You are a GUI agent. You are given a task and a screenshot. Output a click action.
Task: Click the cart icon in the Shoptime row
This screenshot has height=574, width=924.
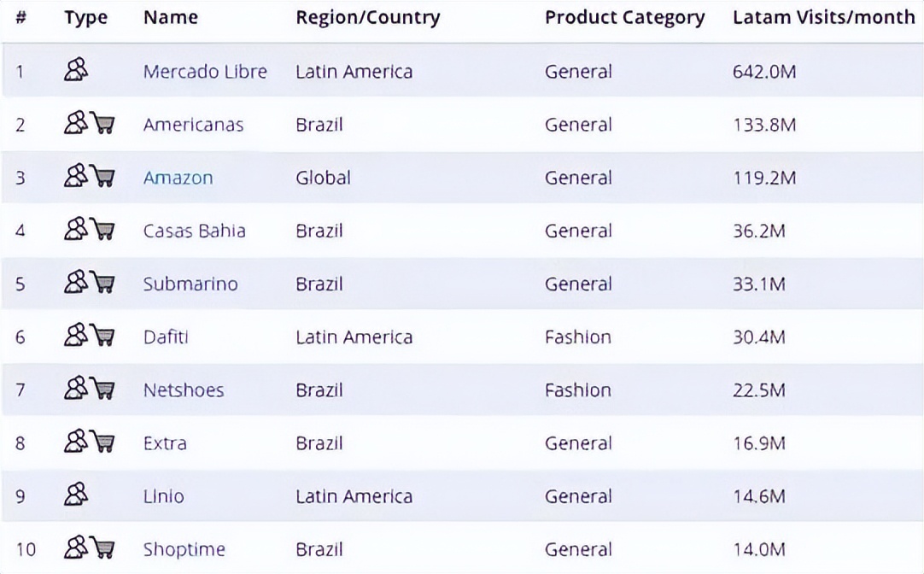102,548
